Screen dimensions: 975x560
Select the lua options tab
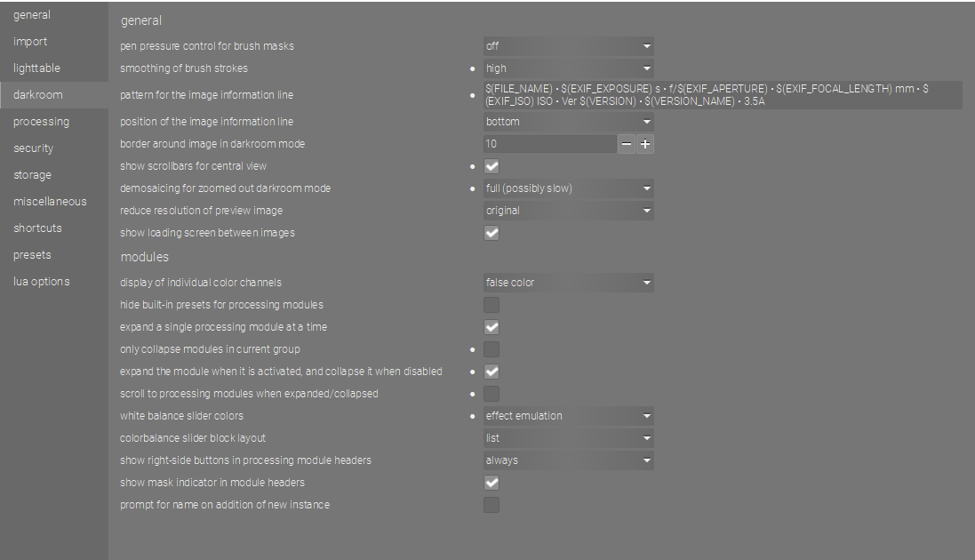(41, 282)
